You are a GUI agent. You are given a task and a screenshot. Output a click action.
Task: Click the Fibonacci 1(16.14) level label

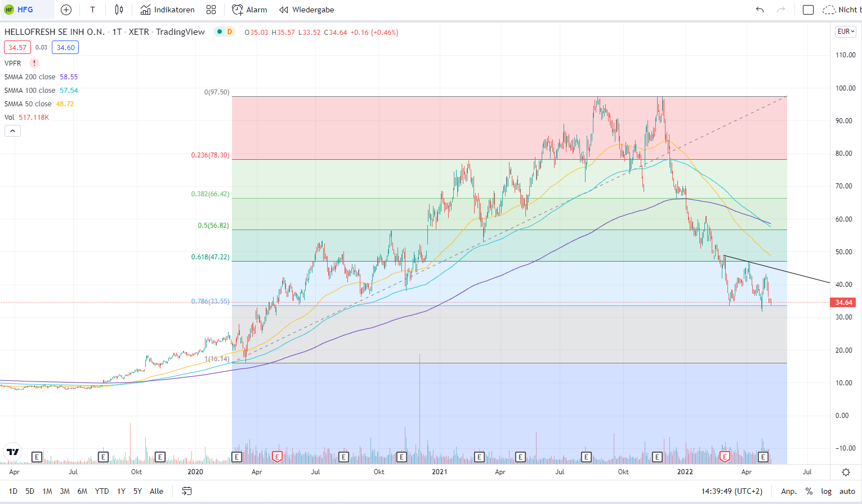217,359
